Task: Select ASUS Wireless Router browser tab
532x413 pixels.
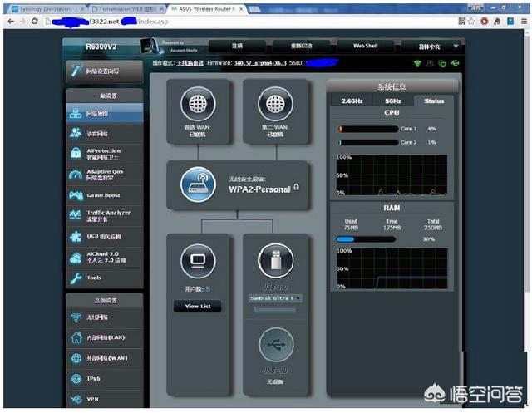Action: (x=207, y=9)
